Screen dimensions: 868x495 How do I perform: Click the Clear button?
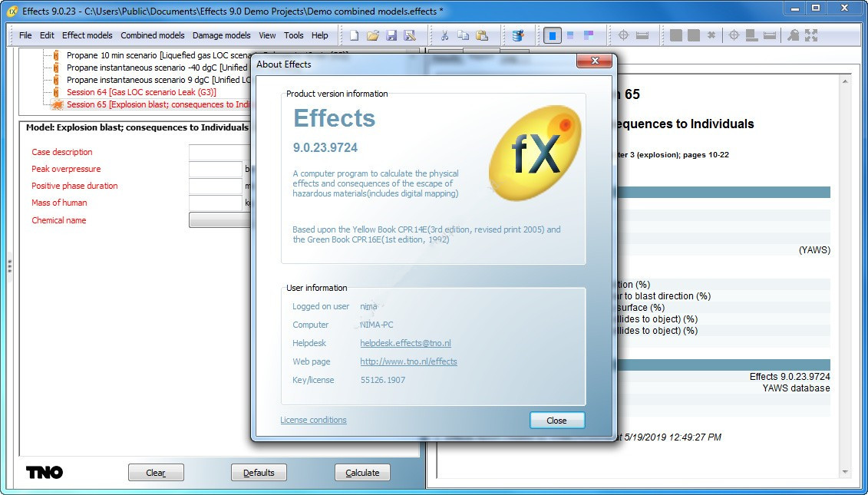pos(156,473)
